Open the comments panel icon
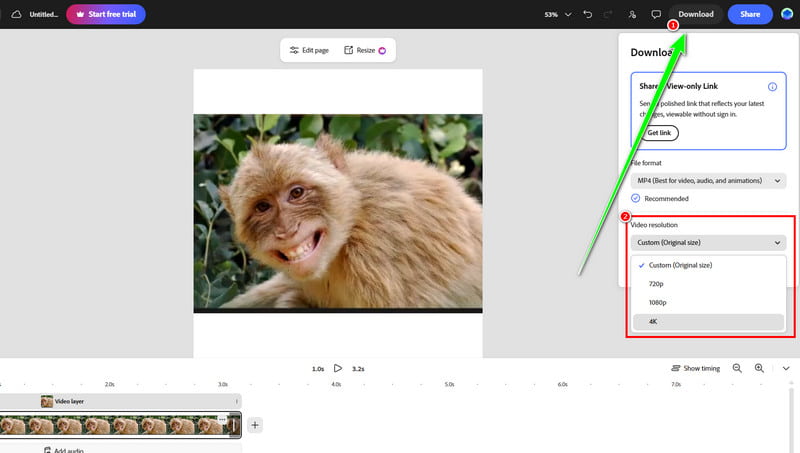This screenshot has width=800, height=453. click(x=656, y=14)
